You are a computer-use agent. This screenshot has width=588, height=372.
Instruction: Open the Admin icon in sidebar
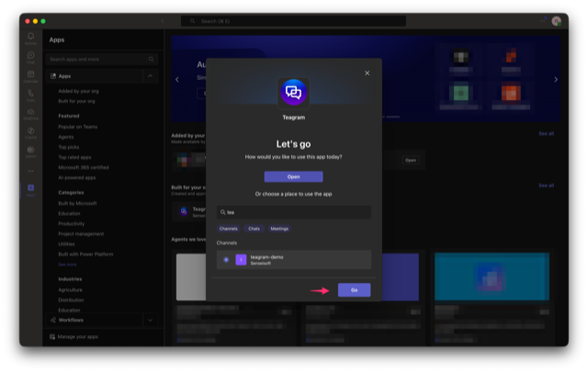pos(30,150)
